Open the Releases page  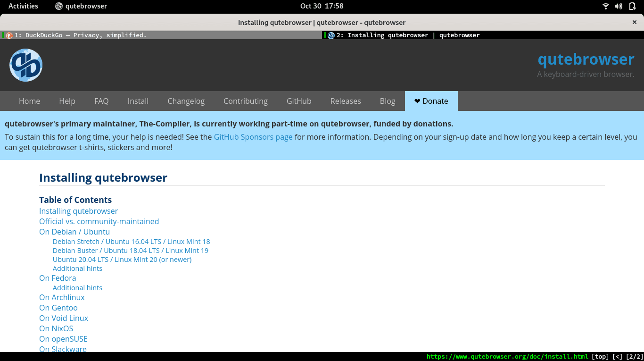[x=346, y=101]
